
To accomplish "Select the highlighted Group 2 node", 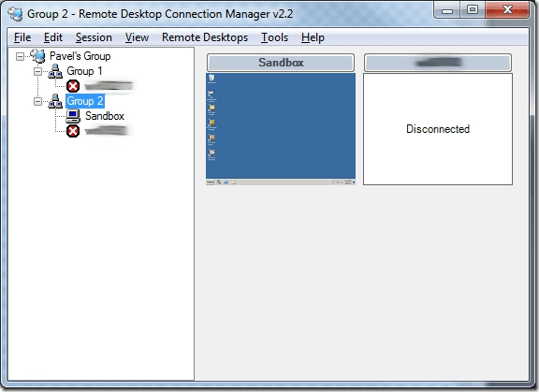I will click(x=85, y=101).
